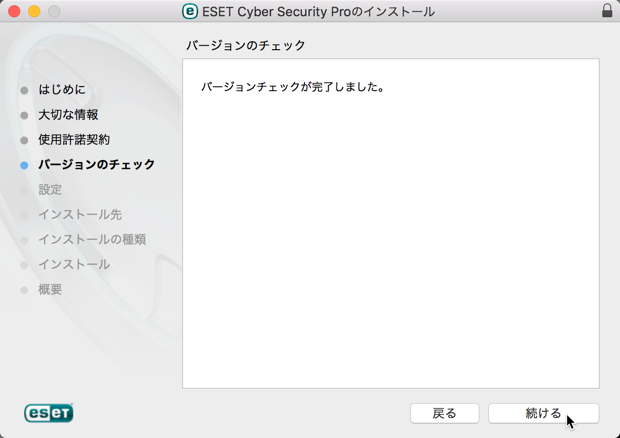
Task: Select the 大切な情報 step
Action: pos(68,115)
